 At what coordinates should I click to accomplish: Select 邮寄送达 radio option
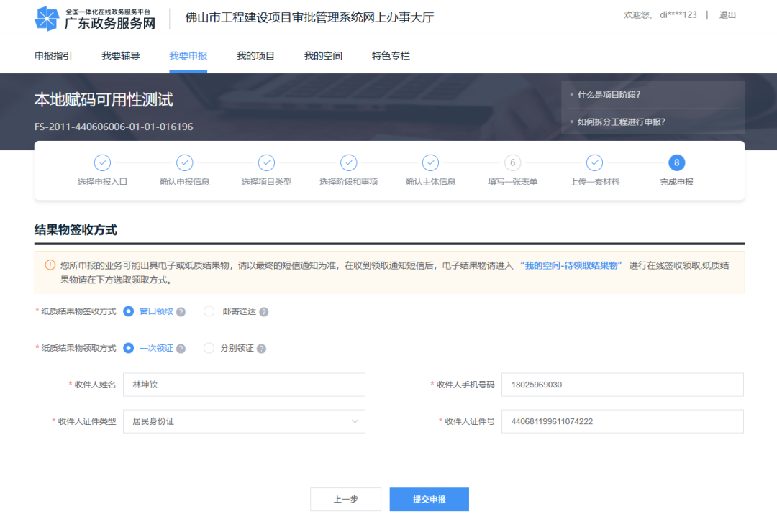[209, 311]
